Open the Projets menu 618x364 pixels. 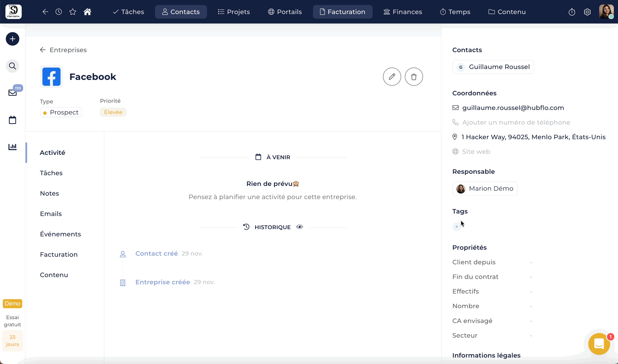click(234, 12)
